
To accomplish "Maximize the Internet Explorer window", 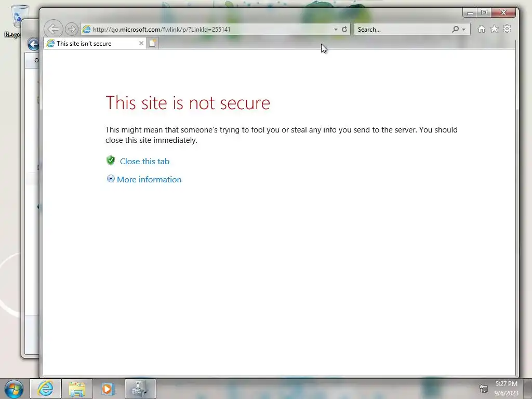I will click(x=484, y=13).
